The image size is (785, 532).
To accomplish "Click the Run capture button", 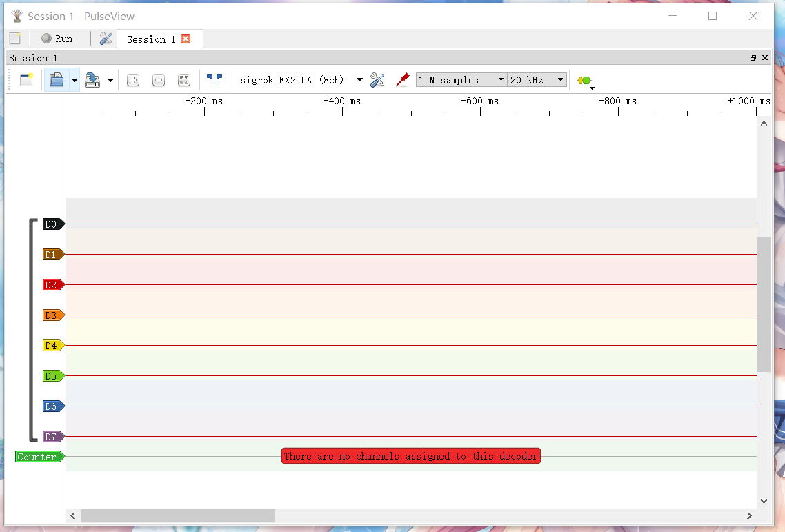I will pos(57,39).
